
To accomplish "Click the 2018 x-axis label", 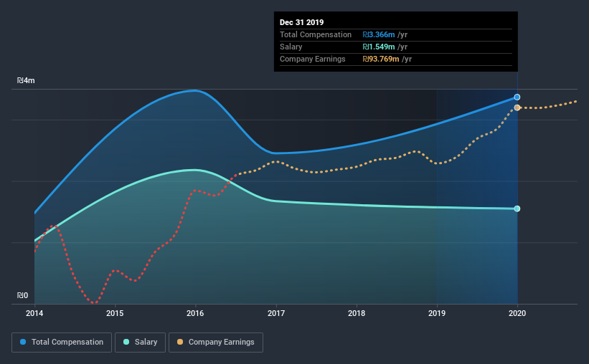I will [356, 313].
